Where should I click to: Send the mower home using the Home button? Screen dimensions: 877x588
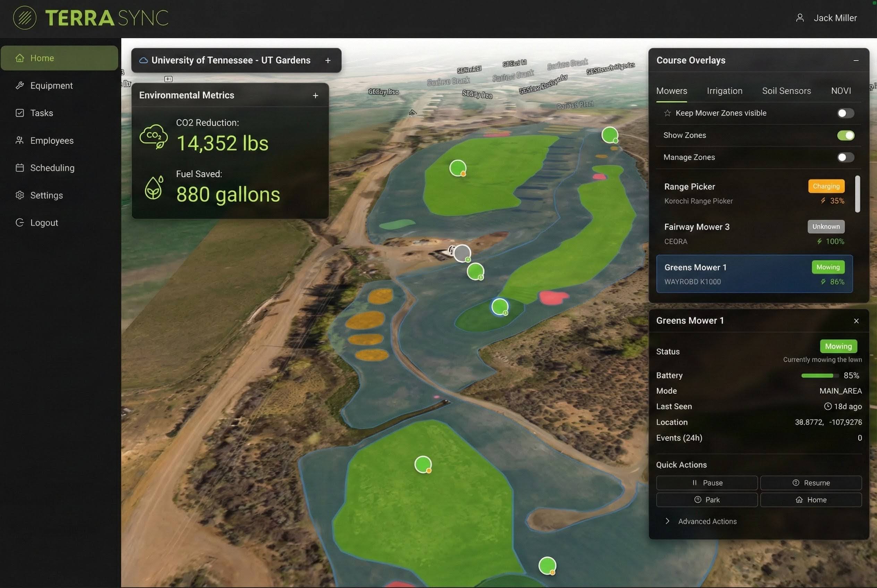tap(811, 500)
